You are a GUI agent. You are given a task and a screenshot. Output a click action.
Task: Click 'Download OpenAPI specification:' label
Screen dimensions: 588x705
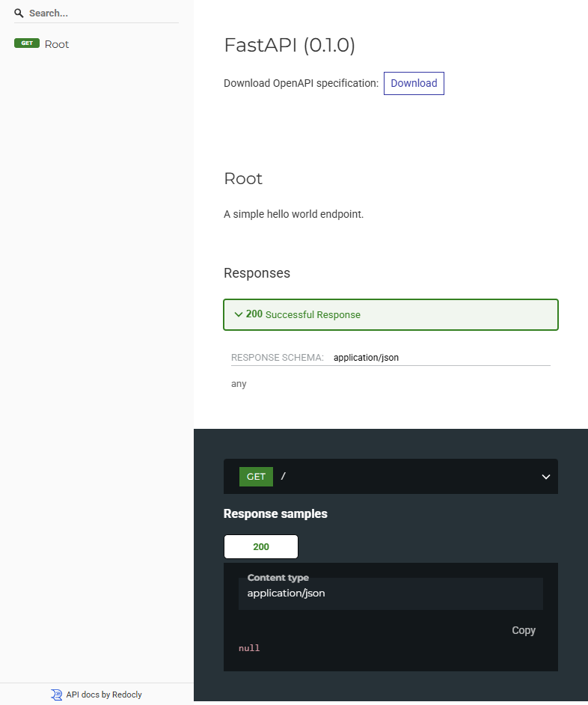[x=301, y=83]
